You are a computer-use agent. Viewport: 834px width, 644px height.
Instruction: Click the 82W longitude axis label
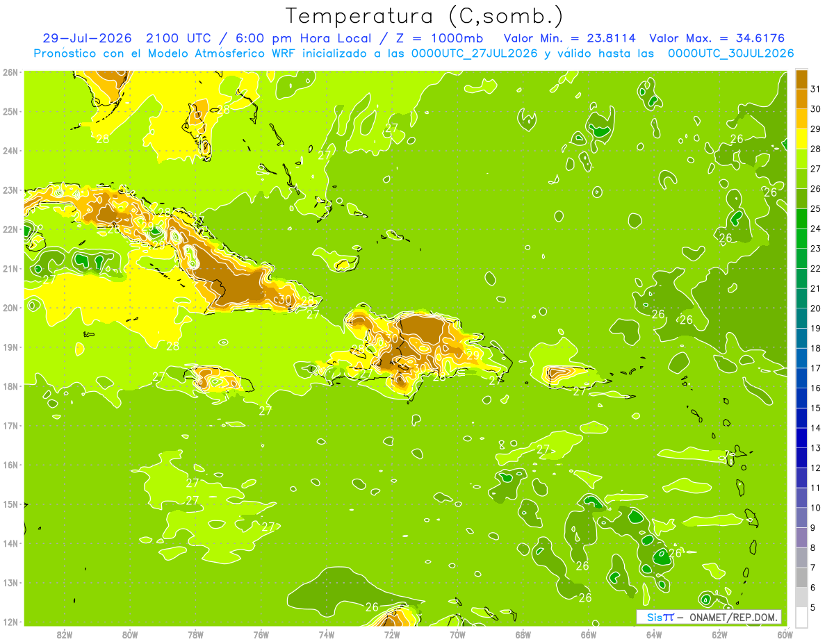[x=65, y=634]
